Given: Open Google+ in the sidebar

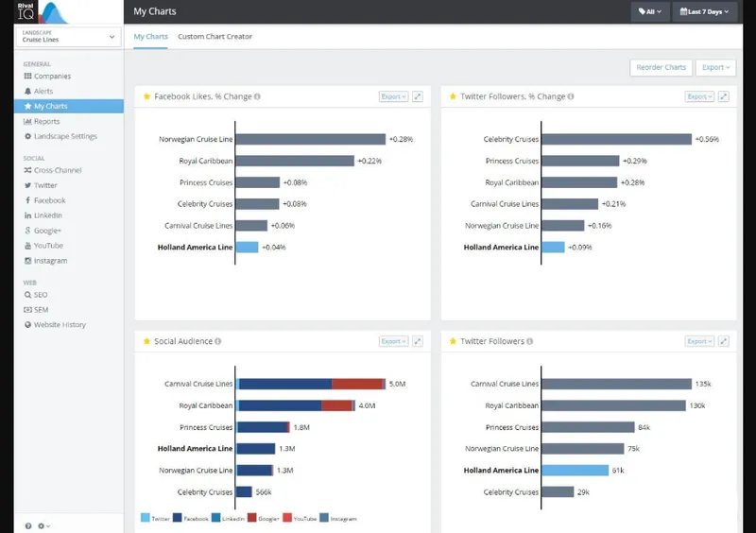Looking at the screenshot, I should (43, 231).
